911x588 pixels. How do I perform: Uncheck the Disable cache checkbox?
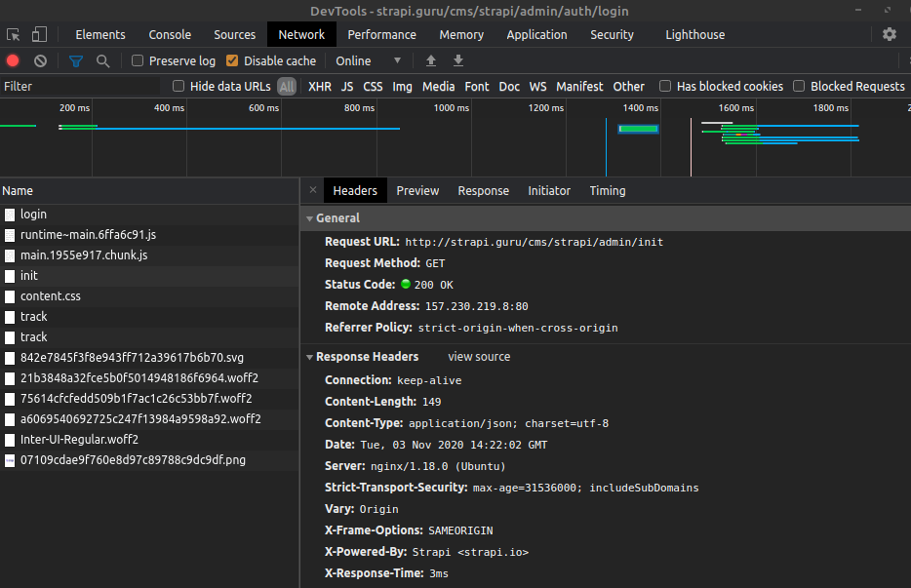[230, 60]
